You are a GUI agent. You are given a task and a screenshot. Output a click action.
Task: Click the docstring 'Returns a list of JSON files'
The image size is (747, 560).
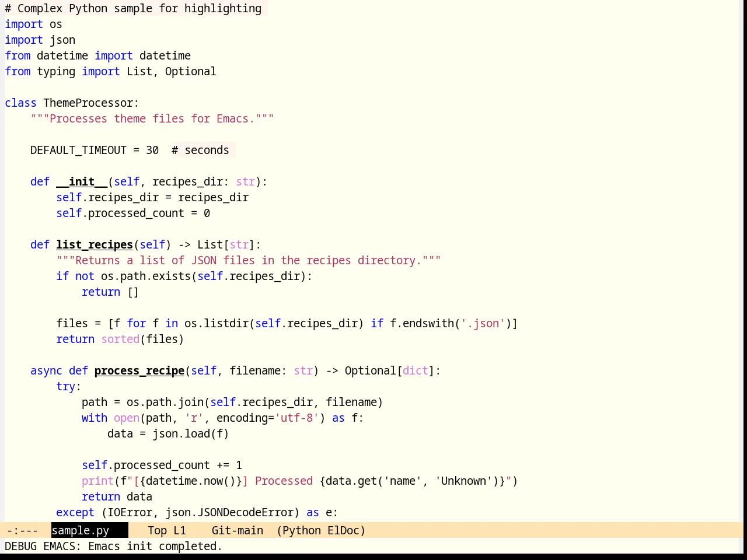[x=249, y=260]
